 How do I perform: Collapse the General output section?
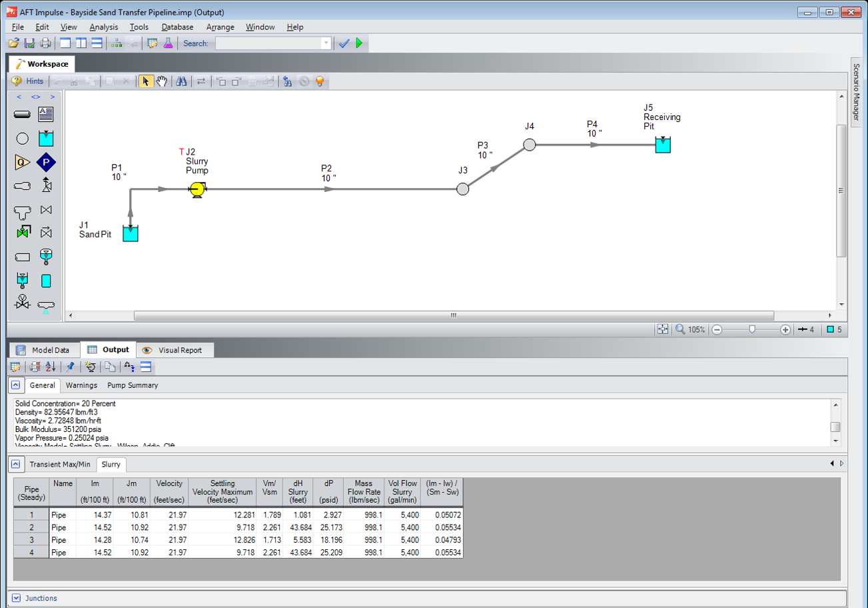click(x=16, y=385)
